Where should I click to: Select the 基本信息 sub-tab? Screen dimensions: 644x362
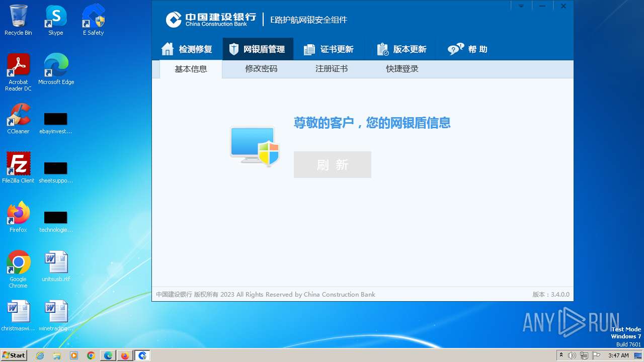coord(191,69)
